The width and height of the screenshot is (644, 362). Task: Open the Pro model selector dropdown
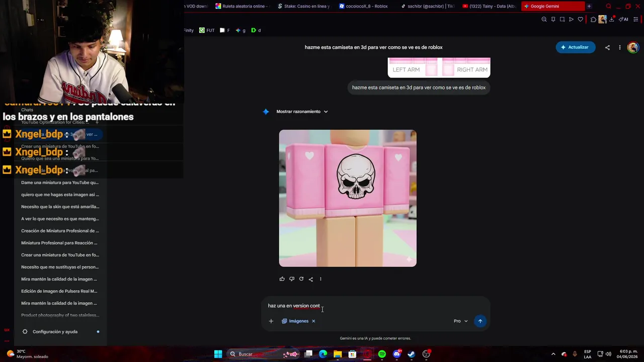click(x=460, y=321)
